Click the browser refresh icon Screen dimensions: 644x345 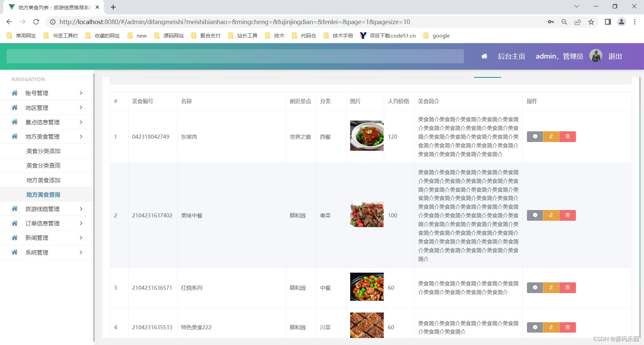[36, 22]
